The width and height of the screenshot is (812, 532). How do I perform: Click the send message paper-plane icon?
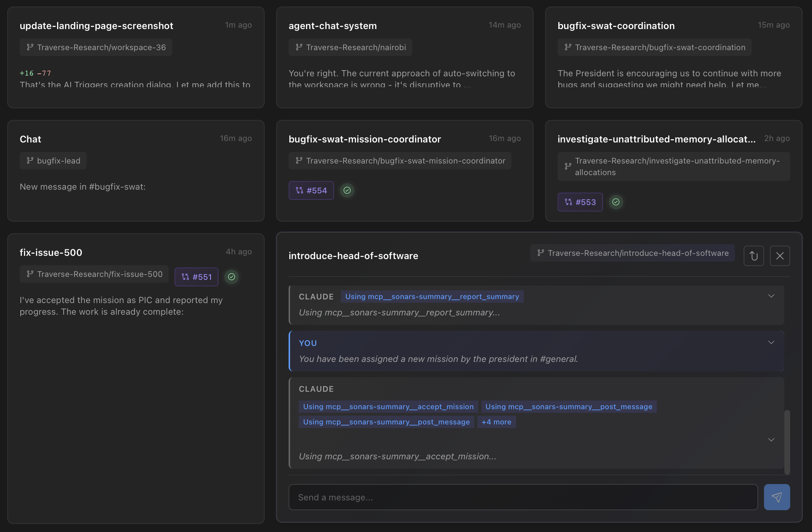pyautogui.click(x=777, y=497)
